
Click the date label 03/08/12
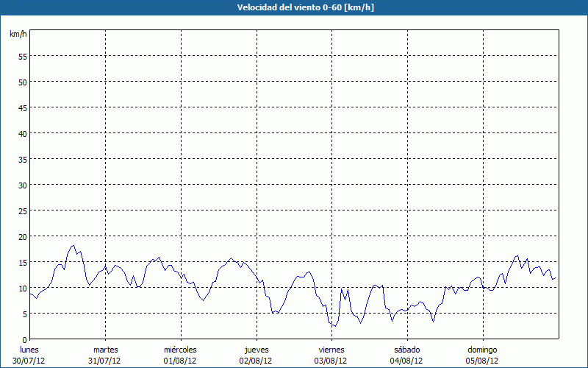pyautogui.click(x=331, y=361)
